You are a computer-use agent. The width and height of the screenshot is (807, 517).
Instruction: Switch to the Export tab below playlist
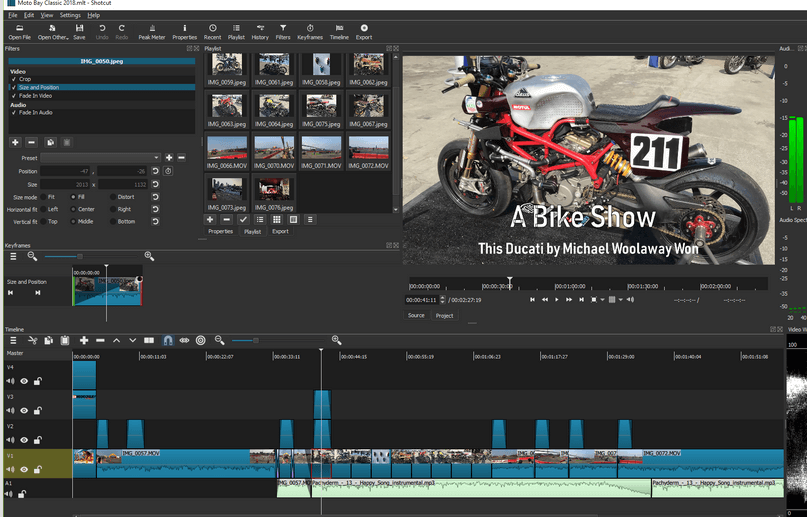(280, 231)
